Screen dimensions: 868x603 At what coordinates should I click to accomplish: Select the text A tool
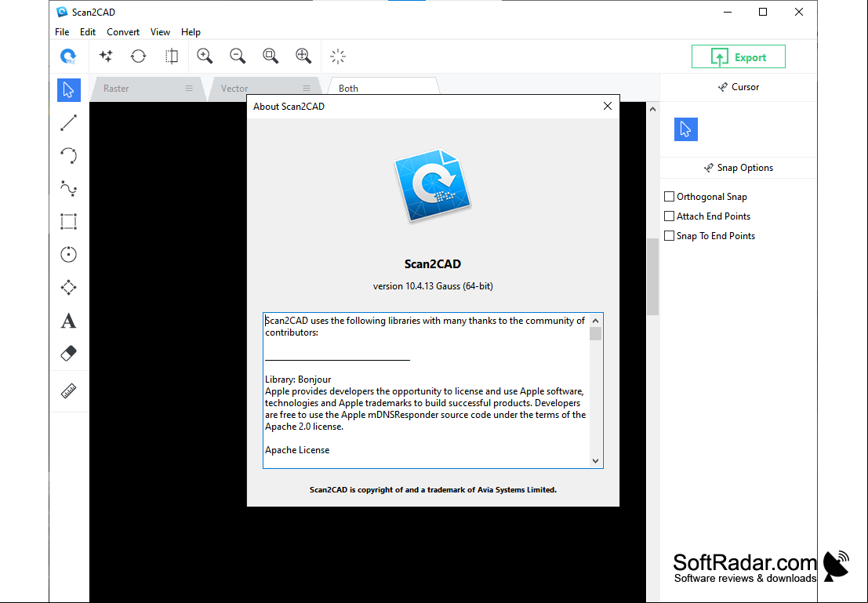pos(69,321)
